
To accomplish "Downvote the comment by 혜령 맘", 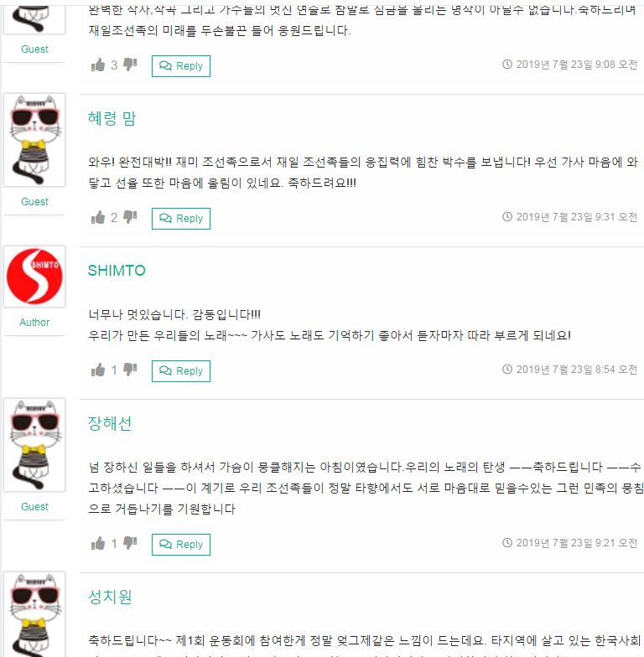I will (130, 217).
